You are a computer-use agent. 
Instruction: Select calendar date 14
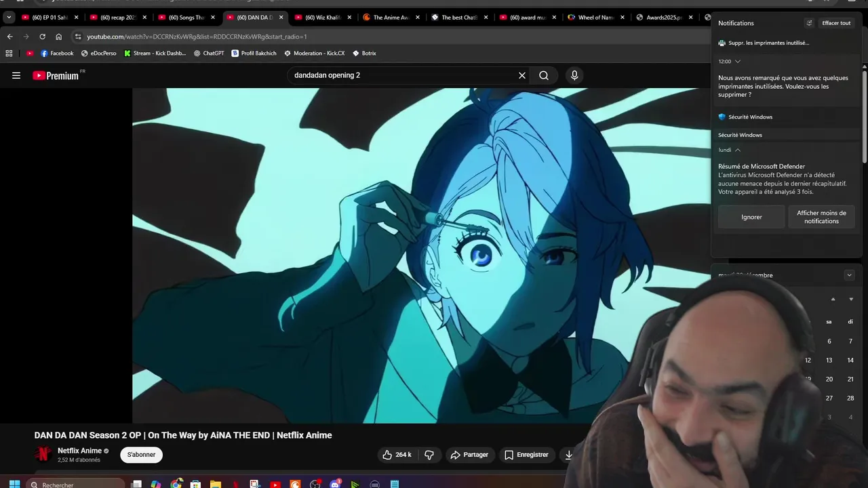850,360
